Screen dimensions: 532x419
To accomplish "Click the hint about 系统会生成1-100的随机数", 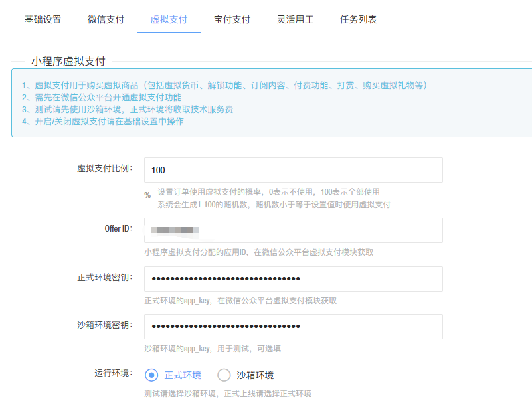I will click(274, 205).
